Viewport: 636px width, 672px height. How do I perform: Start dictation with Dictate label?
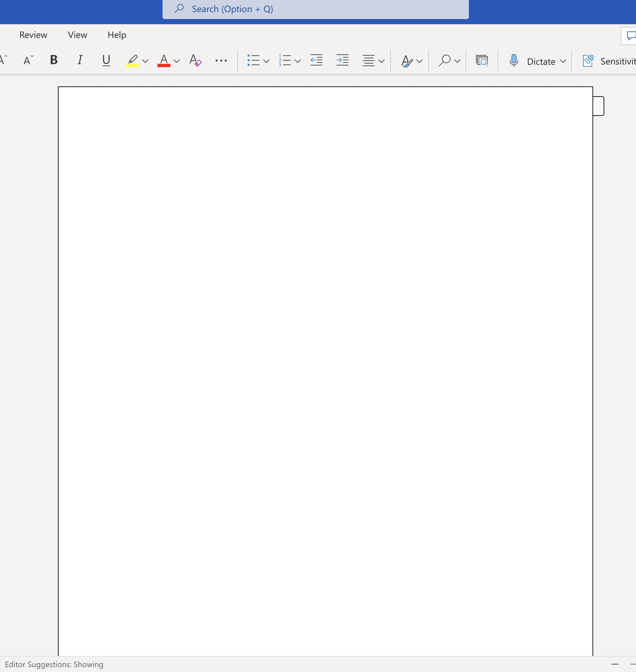point(541,62)
